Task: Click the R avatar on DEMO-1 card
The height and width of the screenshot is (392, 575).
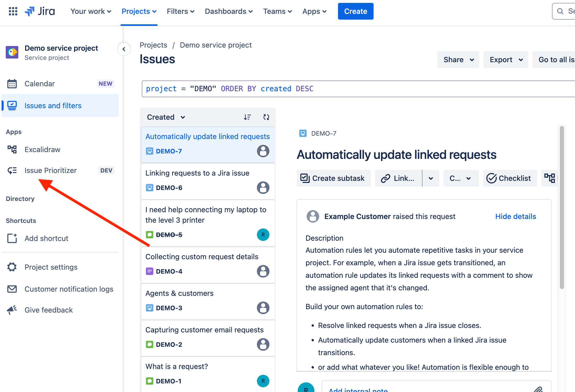Action: coord(263,381)
